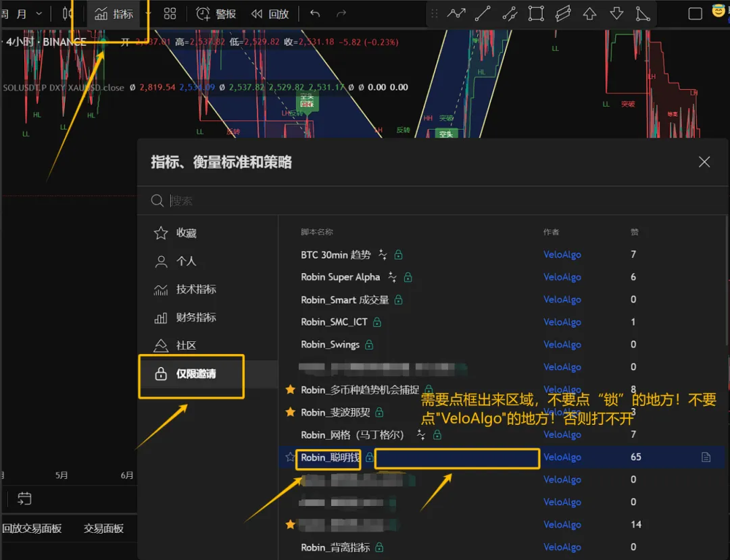Select the arrow down marker tool
This screenshot has height=560, width=730.
point(616,14)
